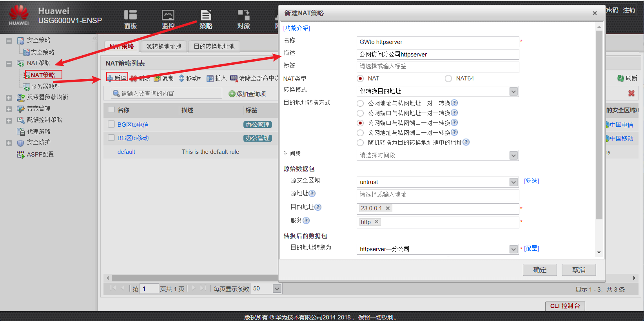The height and width of the screenshot is (321, 644).
Task: Click the 确定 confirm button
Action: pyautogui.click(x=540, y=270)
